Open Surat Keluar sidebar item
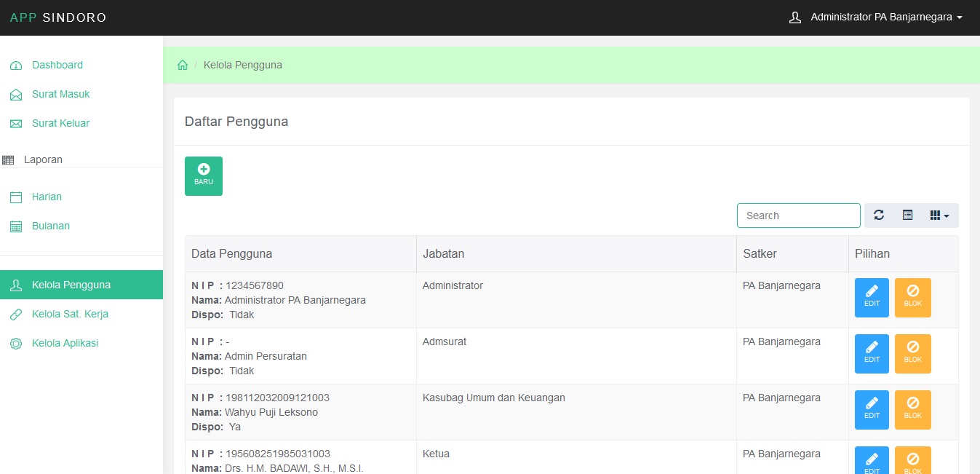This screenshot has height=474, width=980. point(60,124)
